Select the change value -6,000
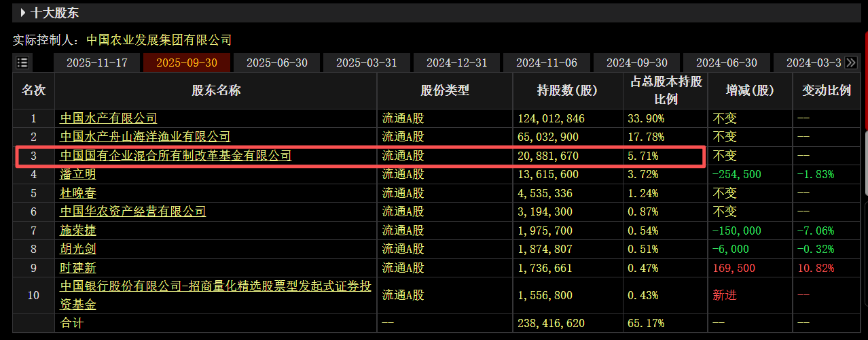Screen dimensions: 868x340 pos(731,249)
